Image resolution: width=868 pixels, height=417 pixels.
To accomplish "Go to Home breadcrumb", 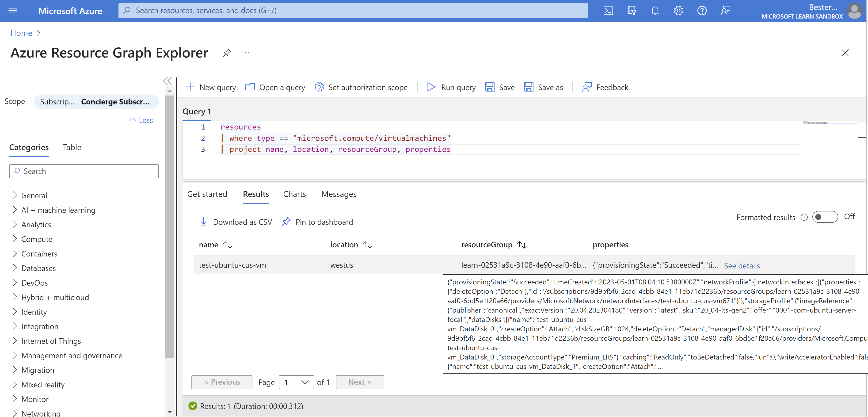I will [x=21, y=33].
